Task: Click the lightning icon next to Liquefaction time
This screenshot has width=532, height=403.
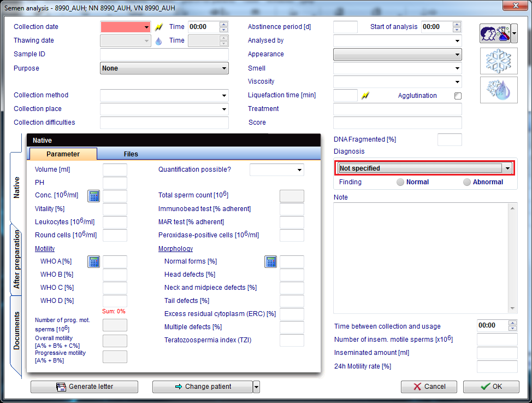Action: click(x=365, y=96)
